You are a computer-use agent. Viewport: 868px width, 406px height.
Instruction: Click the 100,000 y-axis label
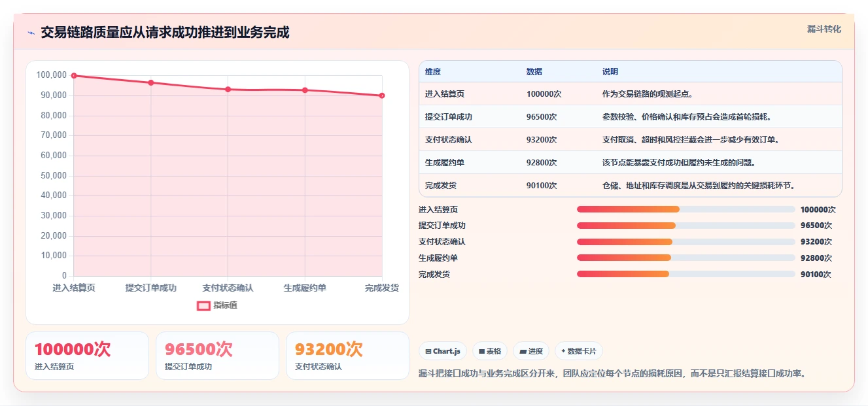52,75
